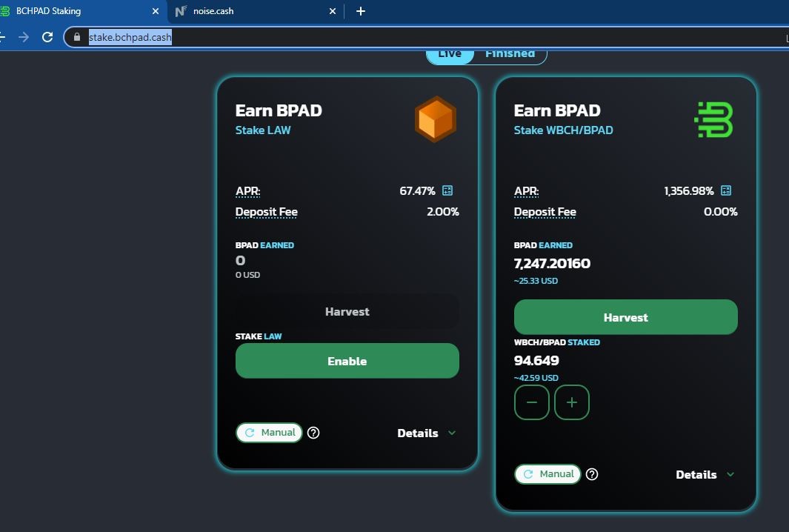Open APR calculator for WBCH/BPAD pool
The height and width of the screenshot is (532, 789).
725,190
